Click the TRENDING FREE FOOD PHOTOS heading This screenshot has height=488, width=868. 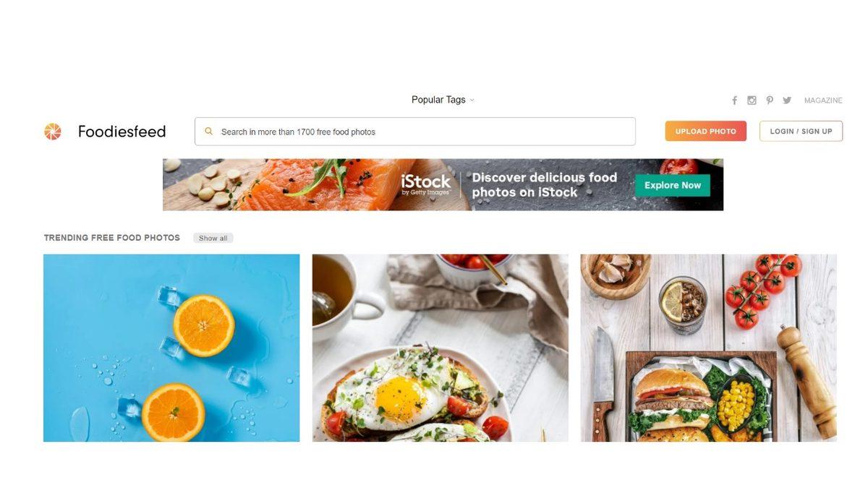(112, 238)
